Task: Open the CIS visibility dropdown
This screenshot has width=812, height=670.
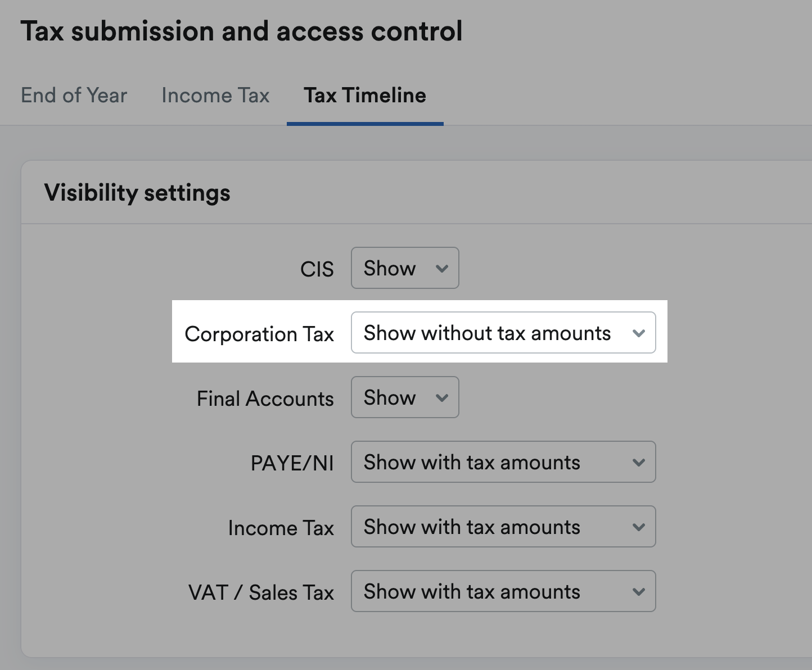Action: (405, 268)
